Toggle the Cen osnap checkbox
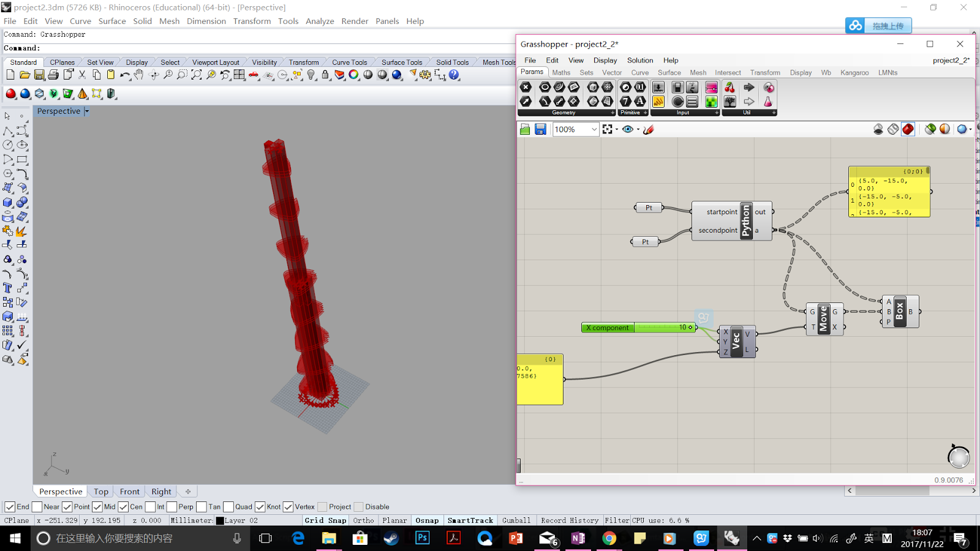 (123, 507)
